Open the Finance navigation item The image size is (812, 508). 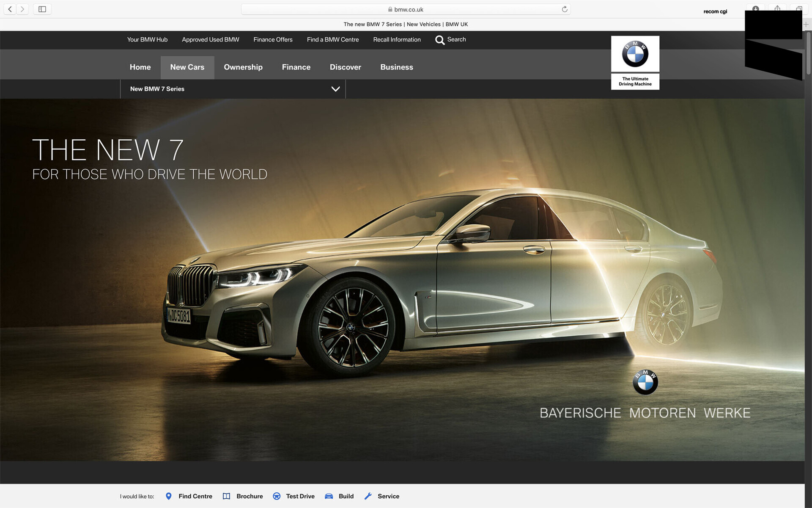click(x=296, y=67)
